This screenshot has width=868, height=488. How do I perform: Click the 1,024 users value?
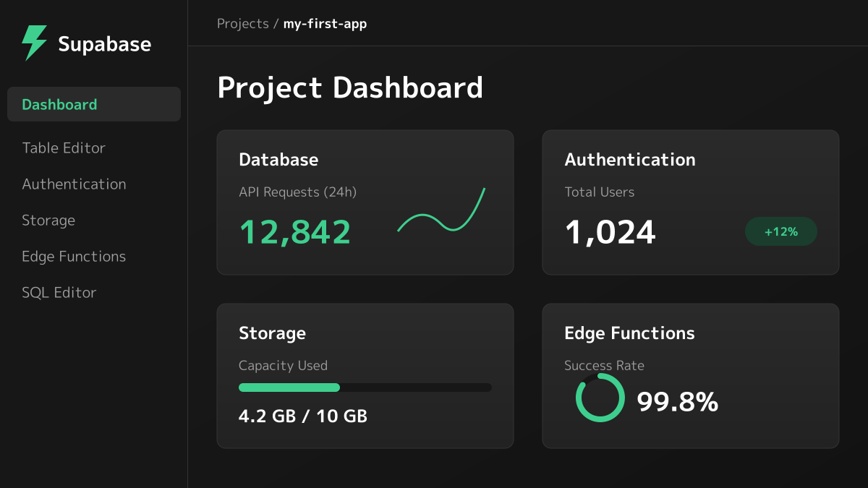pyautogui.click(x=610, y=232)
